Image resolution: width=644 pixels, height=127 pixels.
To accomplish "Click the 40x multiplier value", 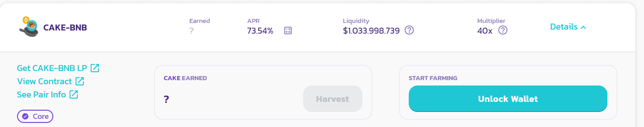I will [x=485, y=31].
